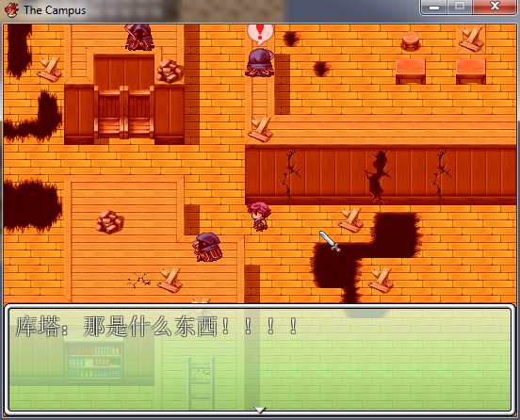Click the rubble pile beside the wooden gate
The width and height of the screenshot is (520, 420).
click(x=170, y=71)
